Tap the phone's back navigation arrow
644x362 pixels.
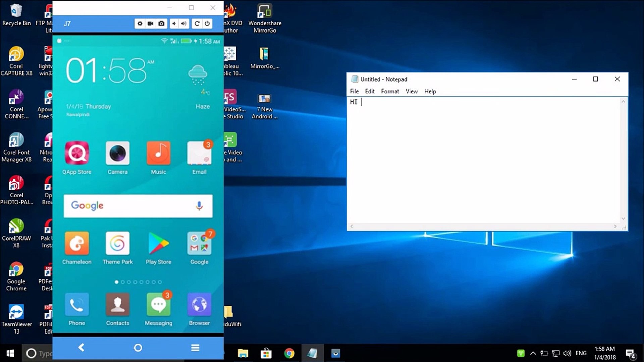[x=81, y=348]
